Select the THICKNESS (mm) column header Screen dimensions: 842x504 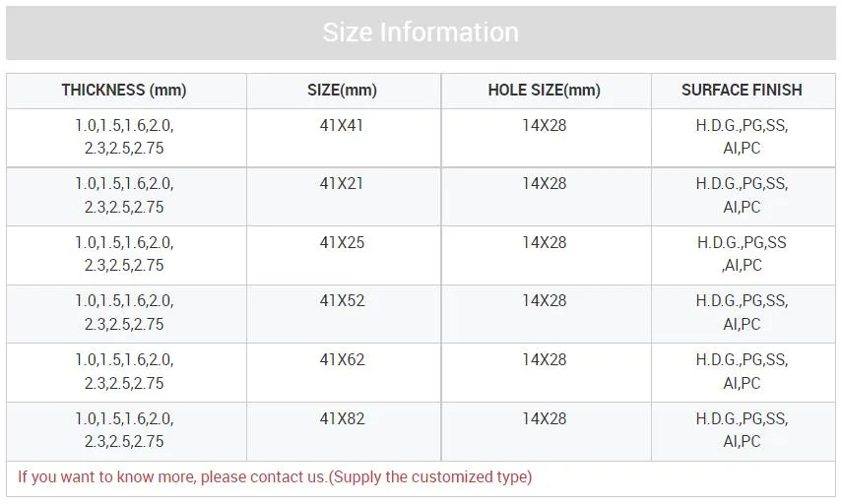click(124, 91)
